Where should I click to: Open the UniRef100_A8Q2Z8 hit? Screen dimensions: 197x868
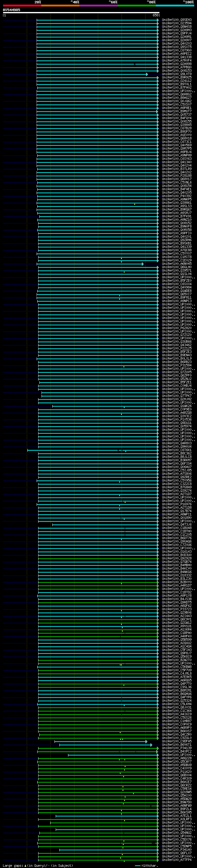coord(177,758)
